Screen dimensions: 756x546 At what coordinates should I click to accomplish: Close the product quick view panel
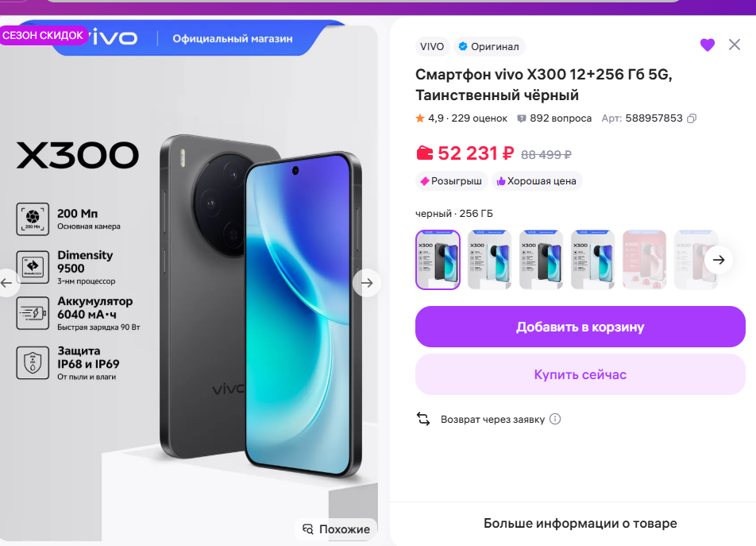pos(735,45)
